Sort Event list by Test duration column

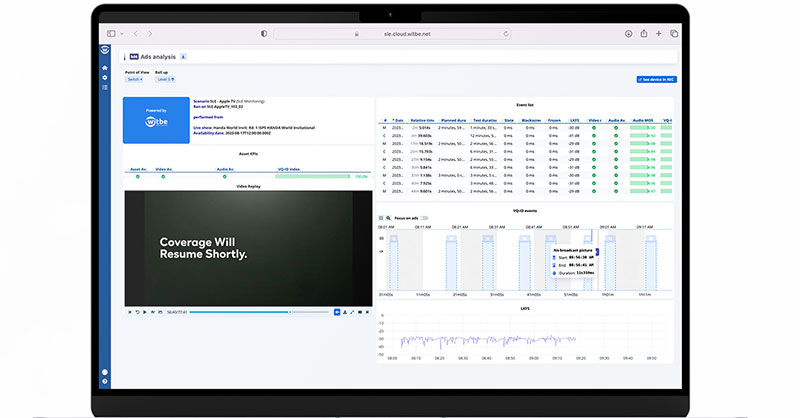pos(484,120)
